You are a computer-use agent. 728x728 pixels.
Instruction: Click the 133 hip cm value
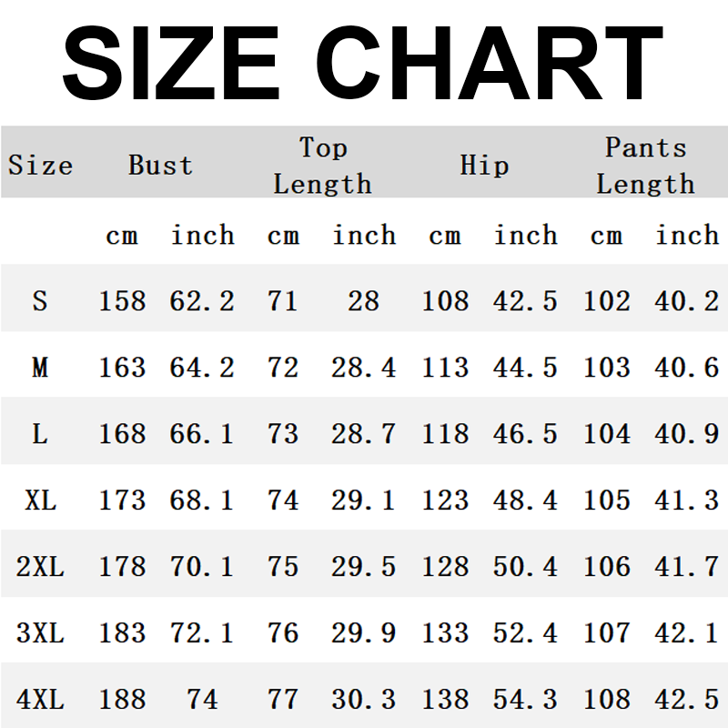445,632
